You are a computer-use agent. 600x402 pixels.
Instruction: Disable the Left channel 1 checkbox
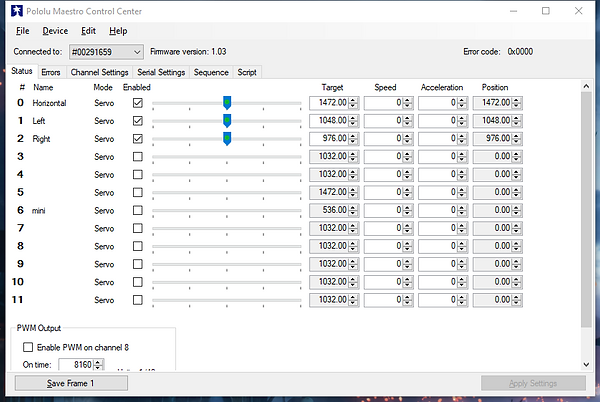[x=138, y=121]
